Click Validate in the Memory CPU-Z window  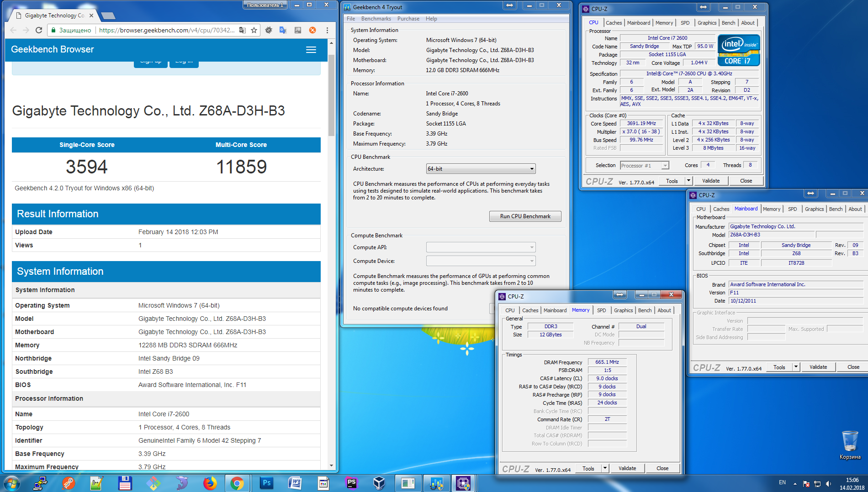627,468
